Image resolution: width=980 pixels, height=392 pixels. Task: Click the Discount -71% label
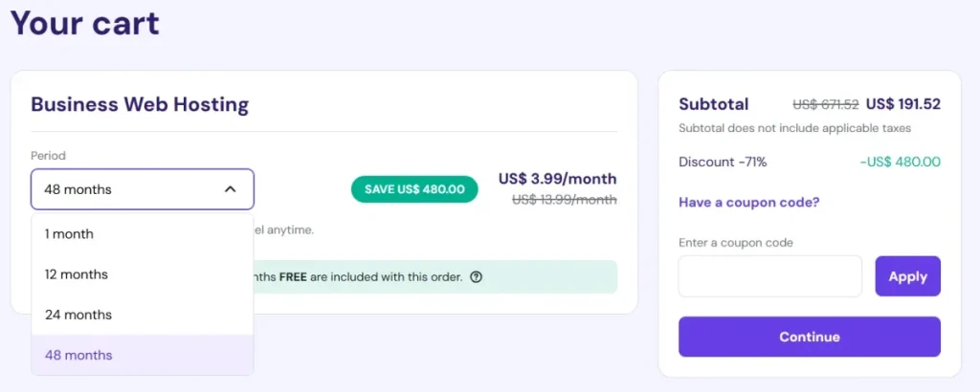[723, 162]
